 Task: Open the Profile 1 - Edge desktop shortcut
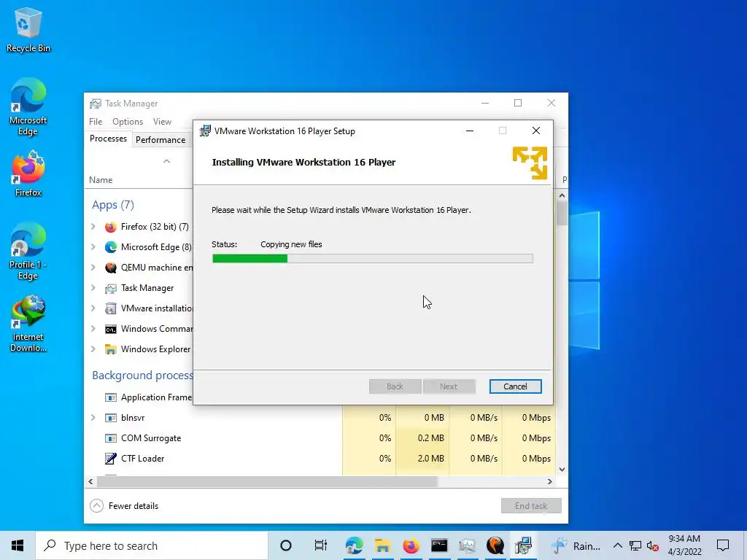pos(28,251)
